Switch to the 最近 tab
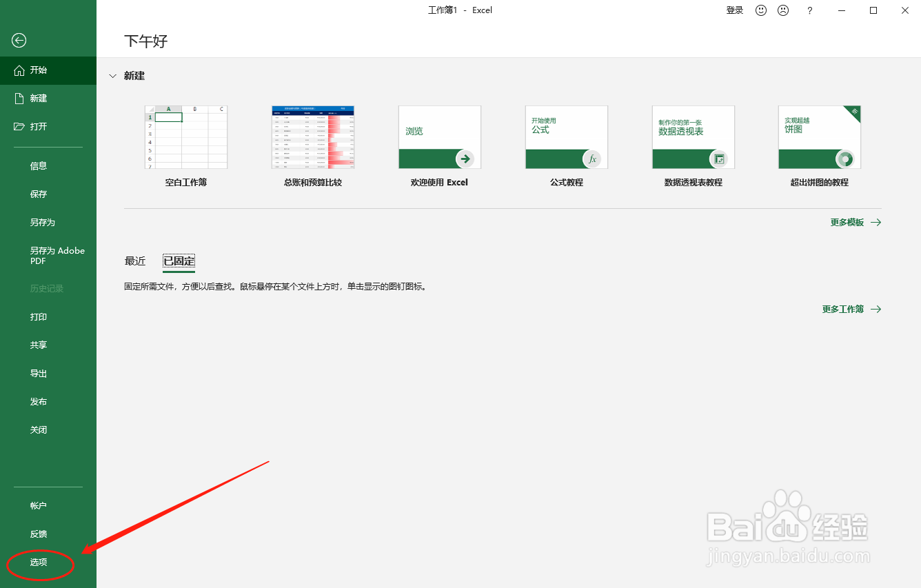Screen dimensions: 921x588 (135, 261)
